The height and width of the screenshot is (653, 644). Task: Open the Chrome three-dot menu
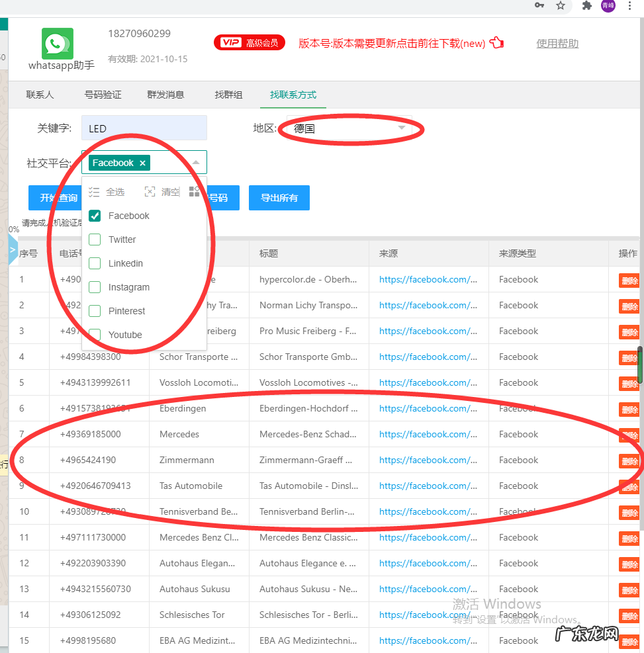pyautogui.click(x=629, y=6)
